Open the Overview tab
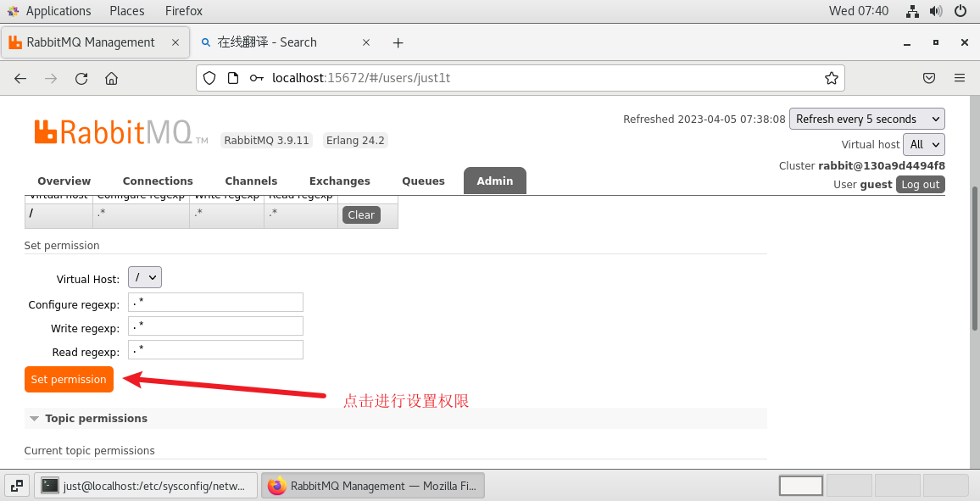 click(64, 181)
